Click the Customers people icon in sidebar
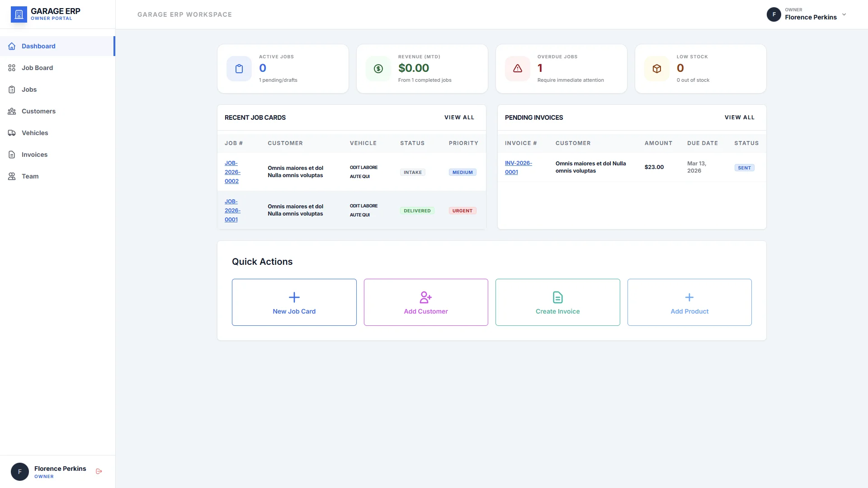The width and height of the screenshot is (868, 488). tap(12, 111)
